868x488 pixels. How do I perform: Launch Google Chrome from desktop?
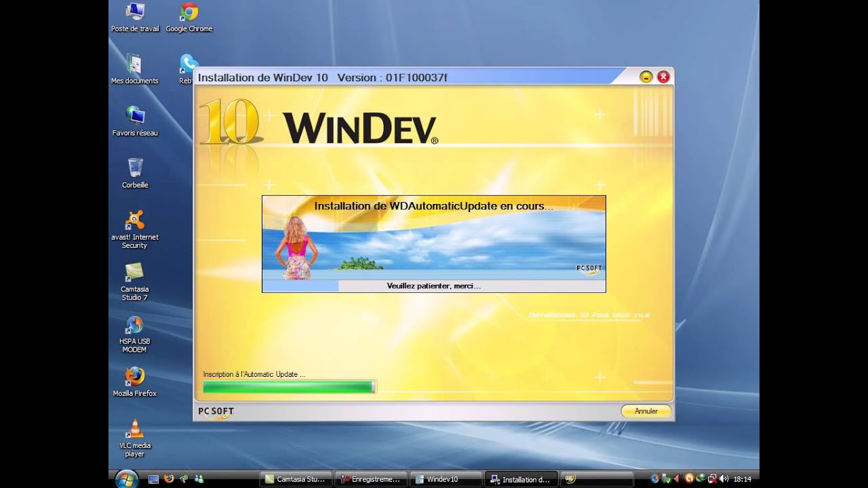tap(189, 18)
